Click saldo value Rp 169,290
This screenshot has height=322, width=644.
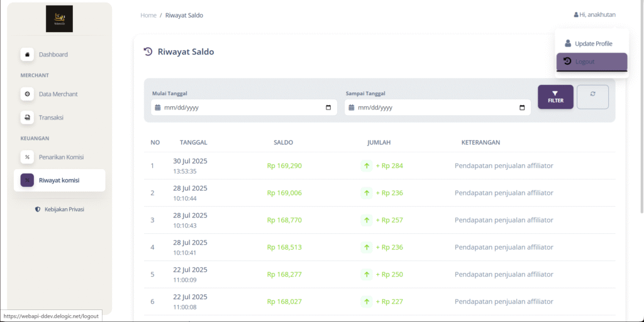pyautogui.click(x=284, y=166)
